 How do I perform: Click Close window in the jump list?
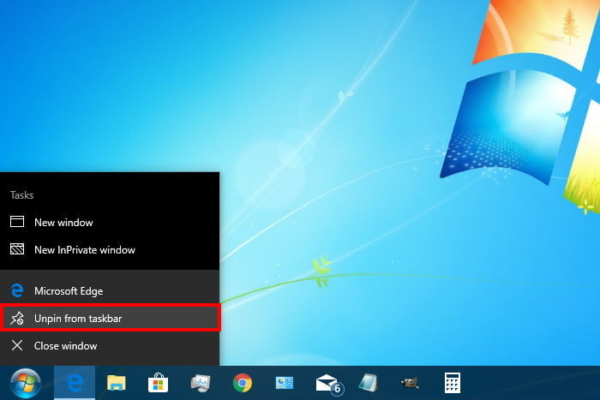pyautogui.click(x=65, y=346)
